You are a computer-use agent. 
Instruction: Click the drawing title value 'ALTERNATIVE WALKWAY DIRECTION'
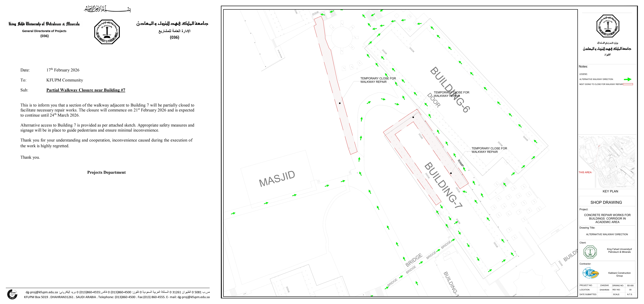607,234
